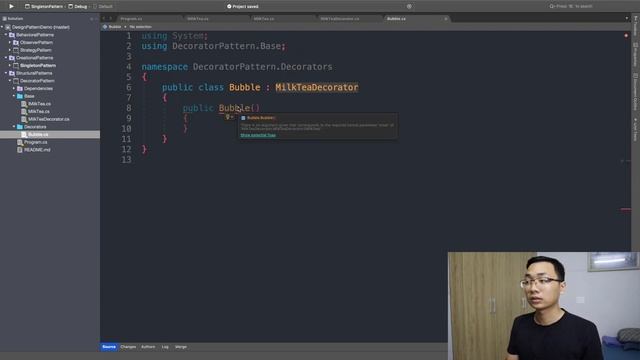Click the Solution pad header icon

click(4, 19)
